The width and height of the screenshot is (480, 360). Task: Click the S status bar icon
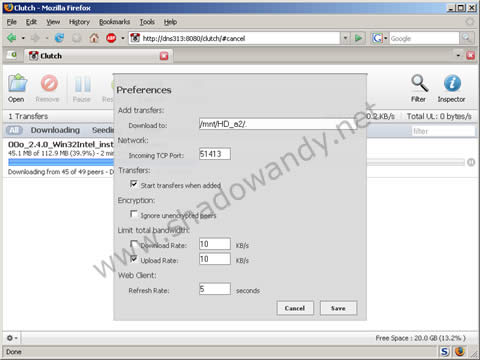[x=444, y=352]
